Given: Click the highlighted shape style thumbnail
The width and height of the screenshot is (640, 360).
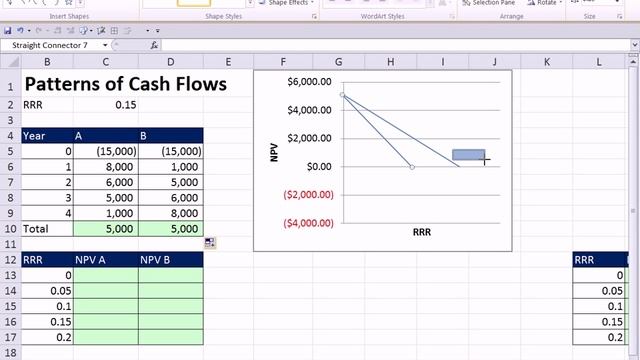Looking at the screenshot, I should click(x=194, y=3).
